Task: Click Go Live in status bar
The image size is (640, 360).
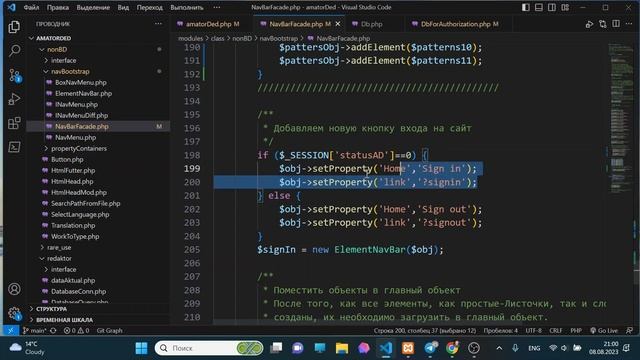Action: 604,330
